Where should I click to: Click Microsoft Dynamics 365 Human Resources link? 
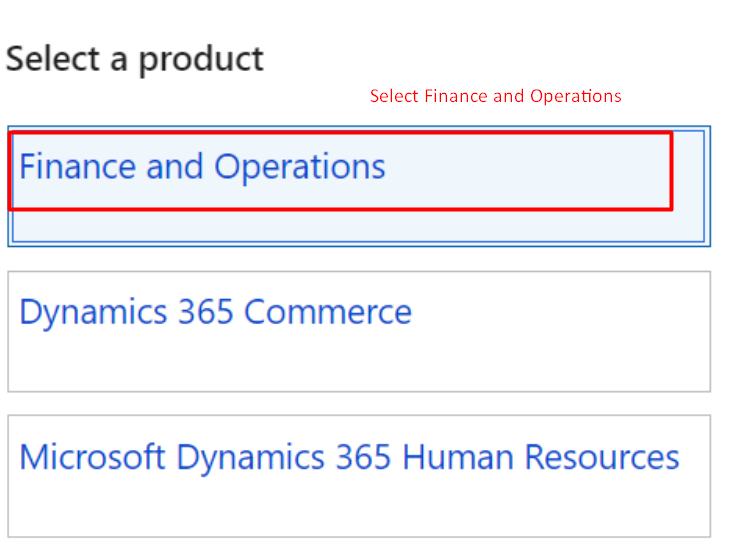pyautogui.click(x=349, y=458)
